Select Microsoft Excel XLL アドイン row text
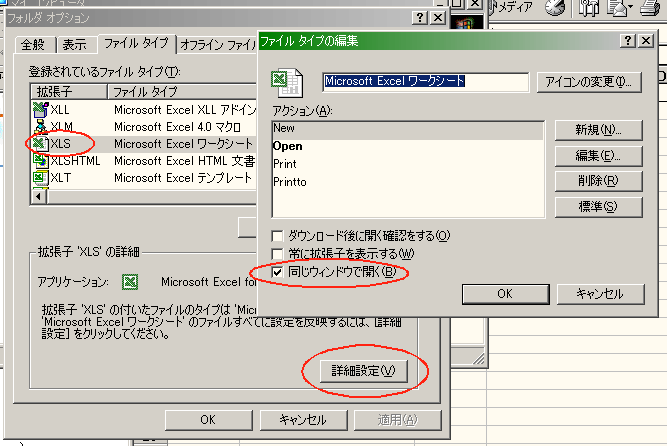The width and height of the screenshot is (667, 446). (x=185, y=110)
